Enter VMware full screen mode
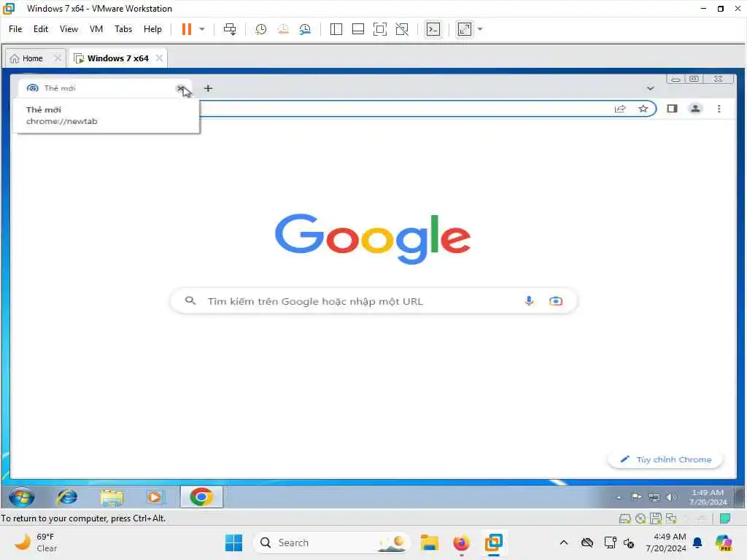 tap(379, 29)
